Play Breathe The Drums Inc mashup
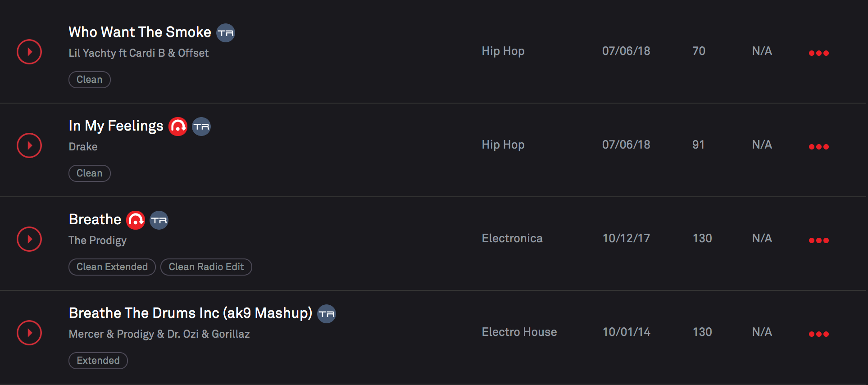 (29, 333)
